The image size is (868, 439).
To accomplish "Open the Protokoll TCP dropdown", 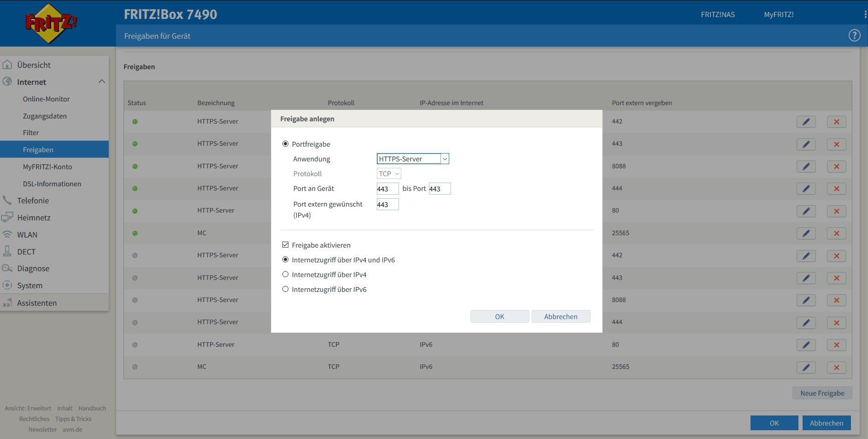I will pos(389,173).
